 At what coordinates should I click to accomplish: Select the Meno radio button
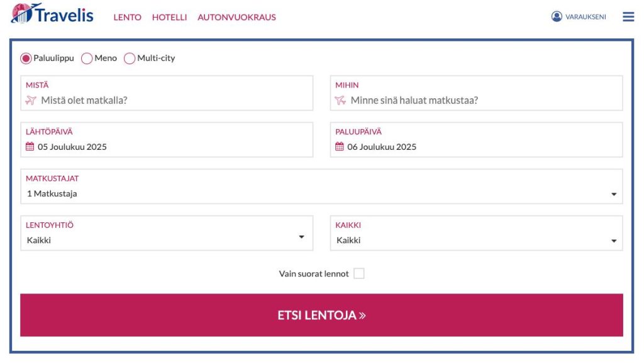click(86, 58)
